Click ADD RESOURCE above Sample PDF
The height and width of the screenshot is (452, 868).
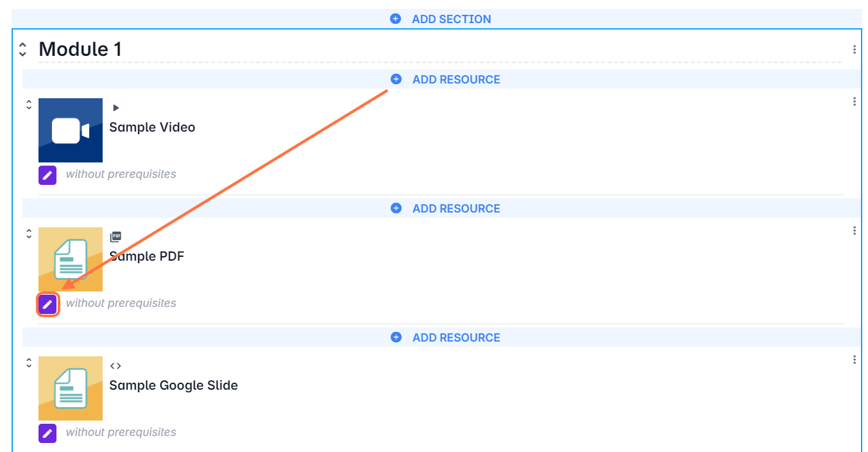tap(456, 209)
